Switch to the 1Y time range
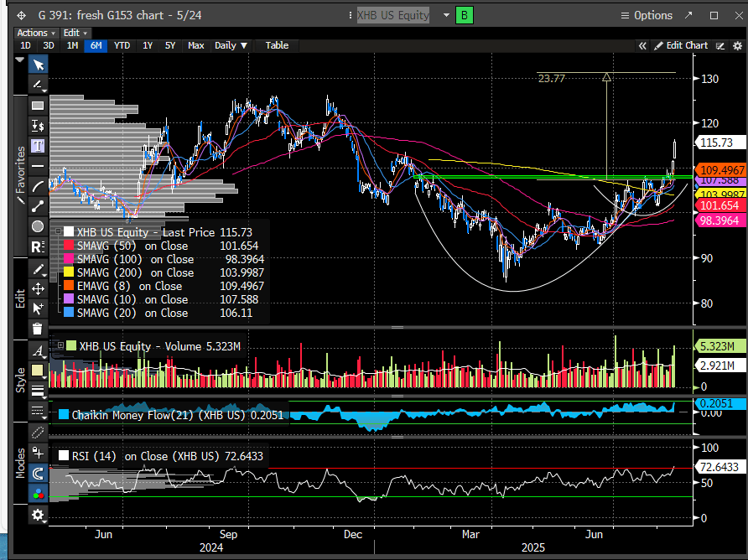The image size is (748, 560). point(148,45)
